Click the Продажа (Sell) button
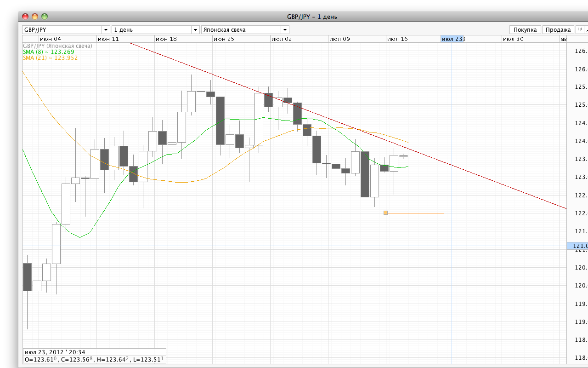Image resolution: width=588 pixels, height=368 pixels. point(558,30)
